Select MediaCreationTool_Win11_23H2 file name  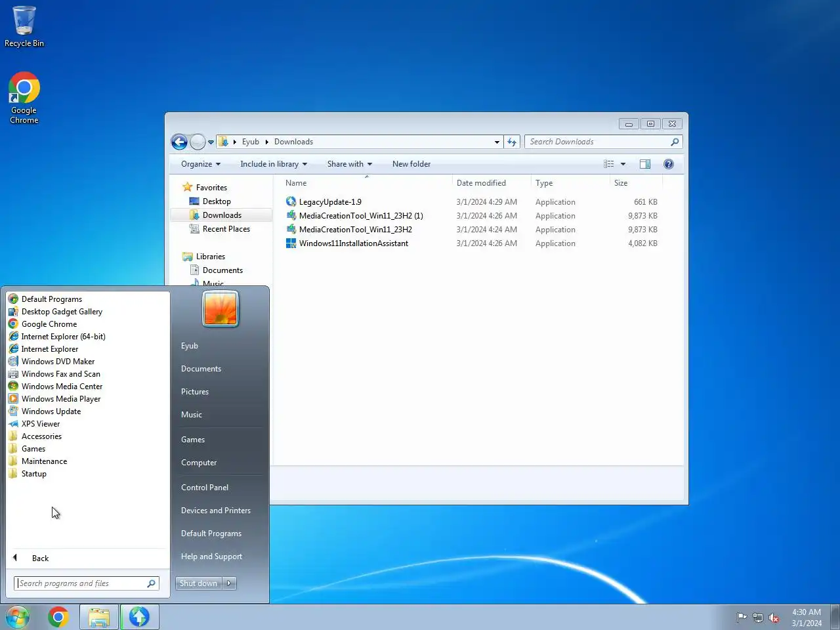356,230
